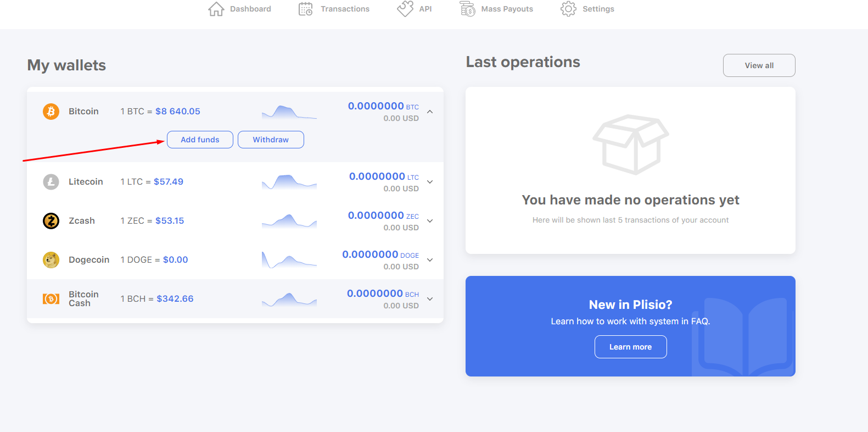Image resolution: width=868 pixels, height=432 pixels.
Task: Click the Transactions calendar icon
Action: click(x=306, y=9)
